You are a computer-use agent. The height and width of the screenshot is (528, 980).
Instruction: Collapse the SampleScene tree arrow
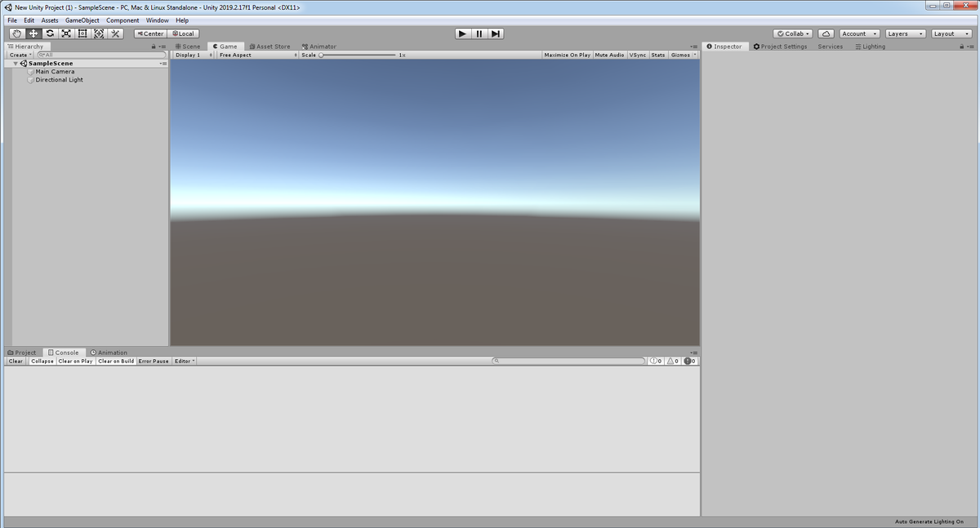pos(16,63)
